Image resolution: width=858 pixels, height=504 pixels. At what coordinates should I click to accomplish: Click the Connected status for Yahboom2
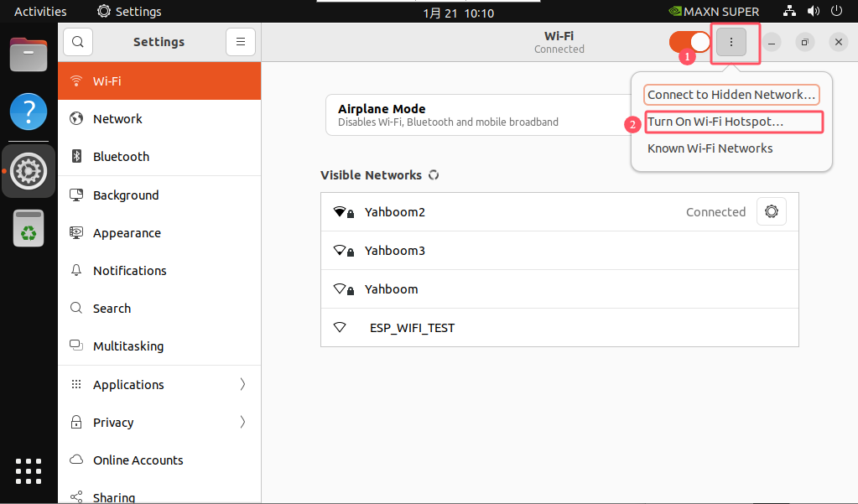click(x=715, y=212)
